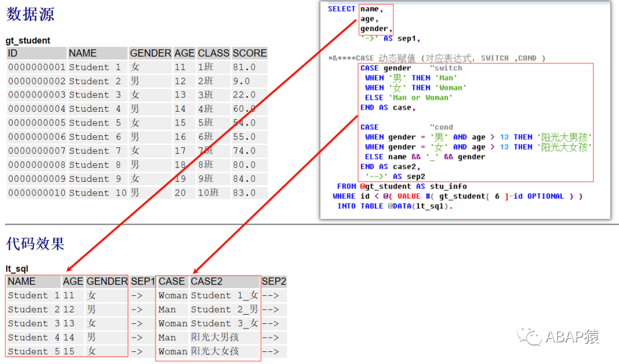This screenshot has height=364, width=619.
Task: Click the CLASS column header in gt_student
Action: pos(214,53)
